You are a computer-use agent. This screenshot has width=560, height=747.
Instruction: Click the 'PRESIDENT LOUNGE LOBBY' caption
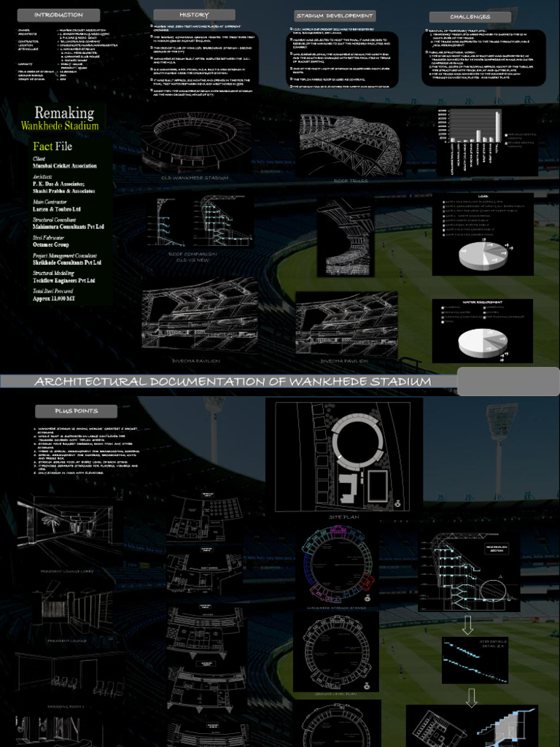point(67,571)
